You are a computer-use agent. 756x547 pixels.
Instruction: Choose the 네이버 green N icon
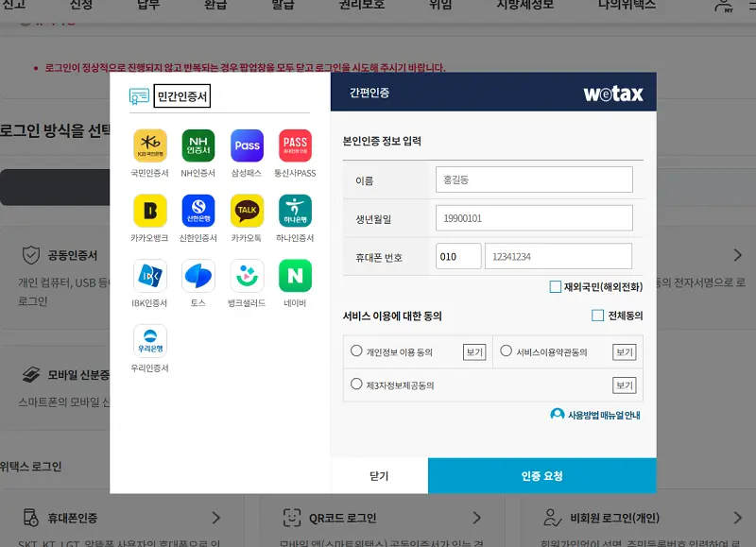(x=295, y=276)
